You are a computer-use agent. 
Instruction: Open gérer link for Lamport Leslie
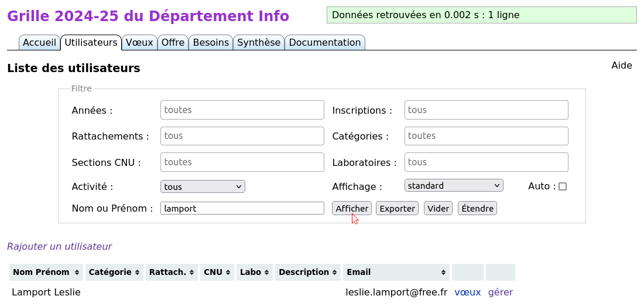point(500,293)
